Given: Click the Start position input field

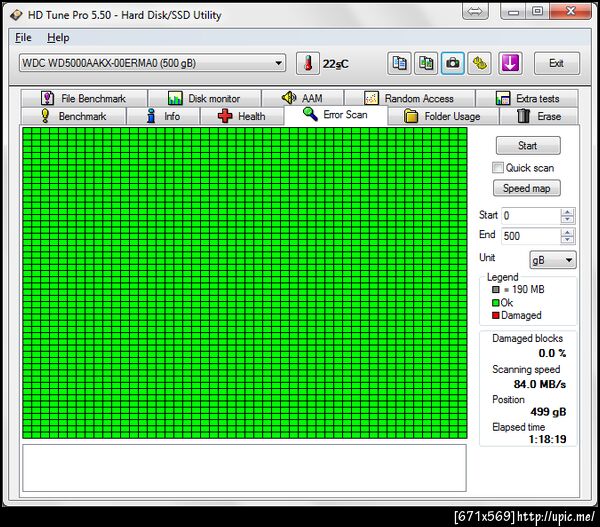Looking at the screenshot, I should click(531, 216).
